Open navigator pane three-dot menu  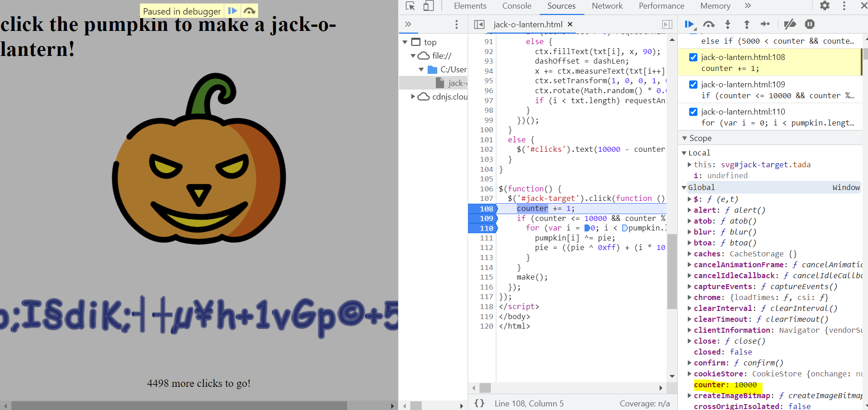tap(457, 24)
